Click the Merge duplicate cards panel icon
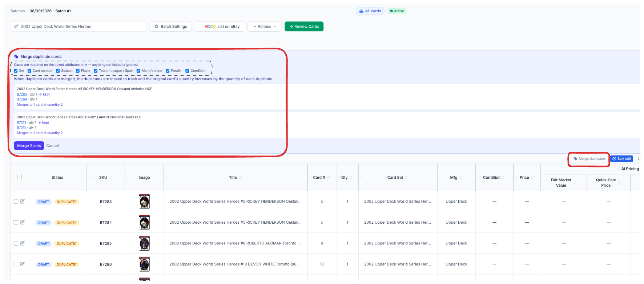The image size is (644, 284). [16, 57]
